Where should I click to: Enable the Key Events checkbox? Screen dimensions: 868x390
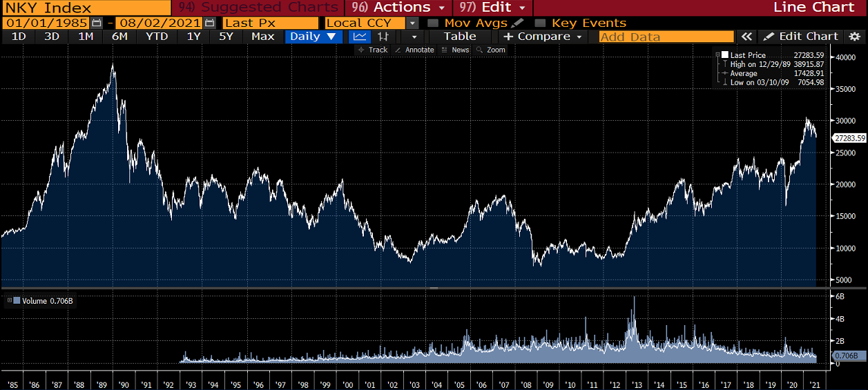(x=540, y=23)
